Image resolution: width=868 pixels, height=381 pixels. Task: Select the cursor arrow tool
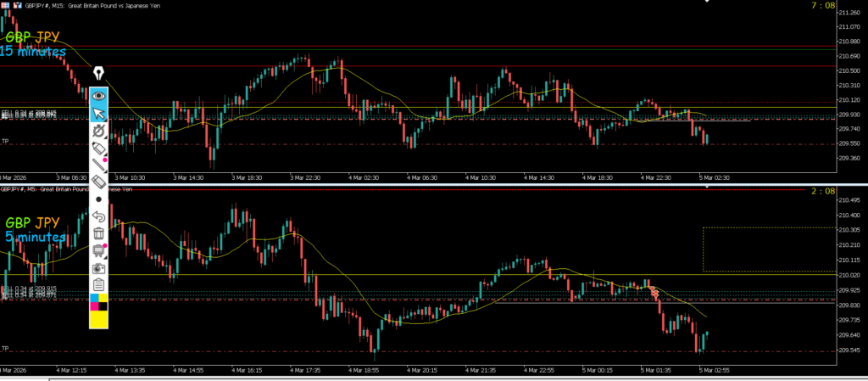99,114
